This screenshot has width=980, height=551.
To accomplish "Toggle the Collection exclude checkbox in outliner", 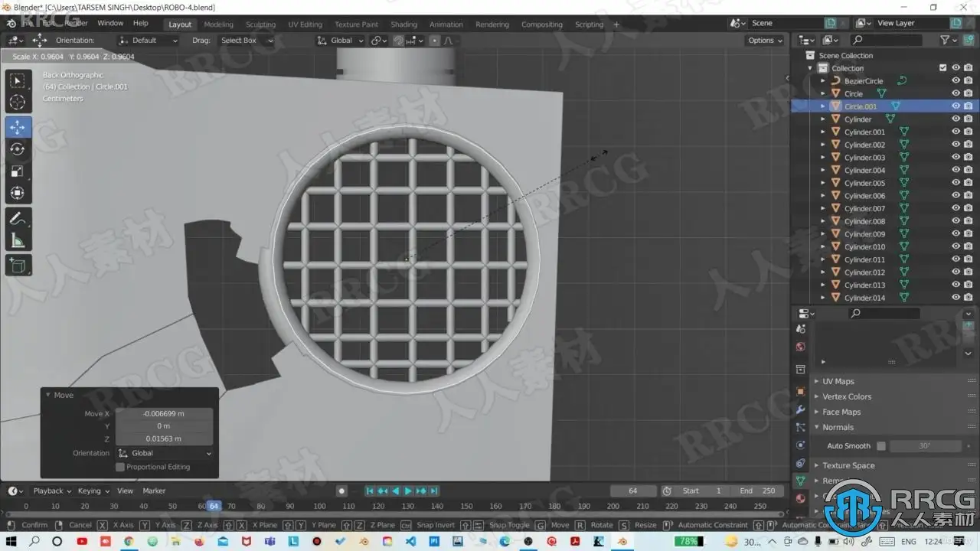I will (942, 68).
